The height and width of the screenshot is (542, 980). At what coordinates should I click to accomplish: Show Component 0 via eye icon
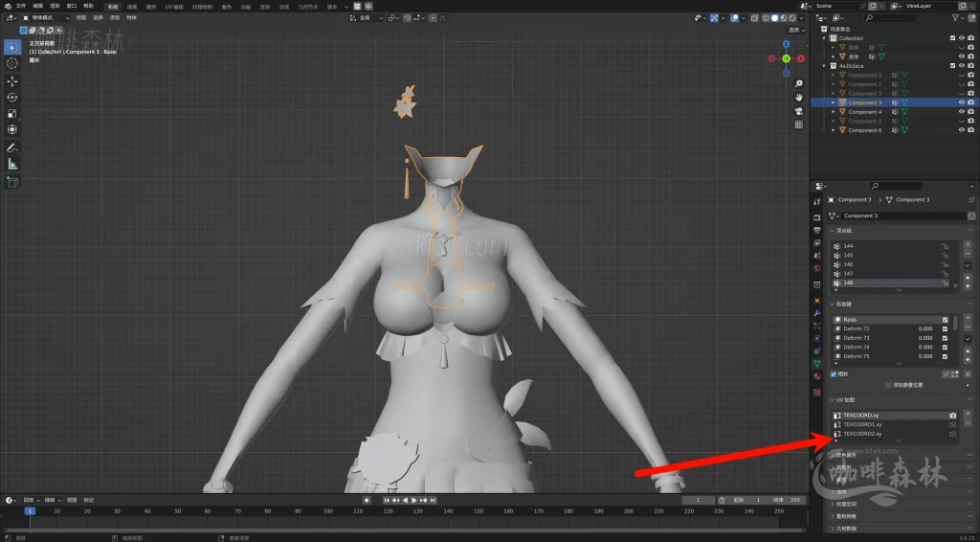(962, 75)
